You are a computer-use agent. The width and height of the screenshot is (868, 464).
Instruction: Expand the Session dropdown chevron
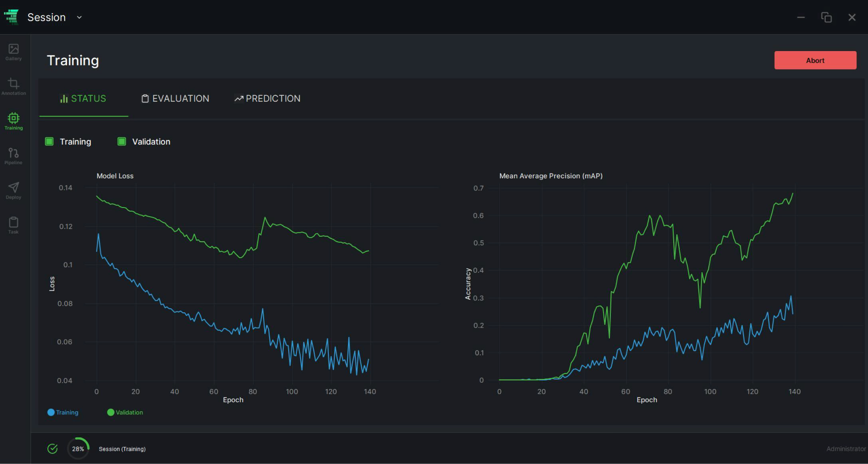[79, 18]
